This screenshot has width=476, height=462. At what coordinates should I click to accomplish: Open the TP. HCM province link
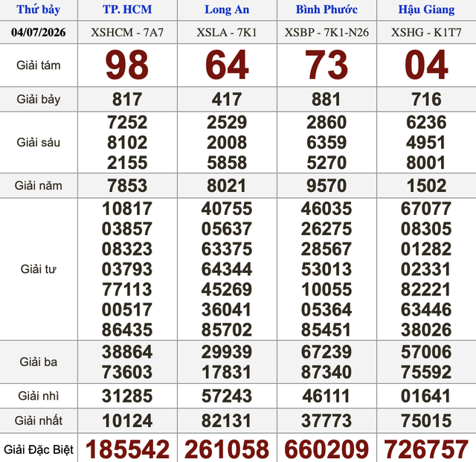tap(127, 10)
